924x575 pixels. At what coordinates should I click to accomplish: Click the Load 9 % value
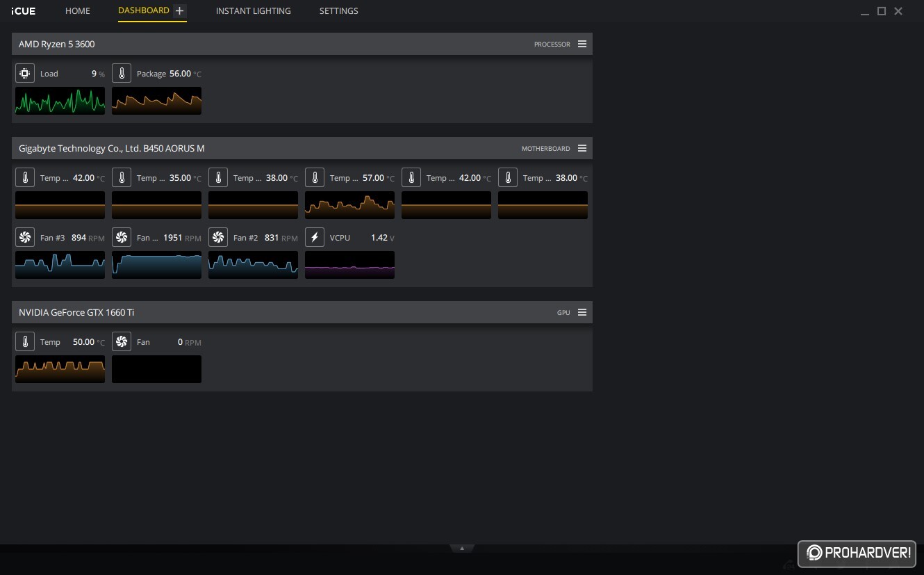[98, 74]
